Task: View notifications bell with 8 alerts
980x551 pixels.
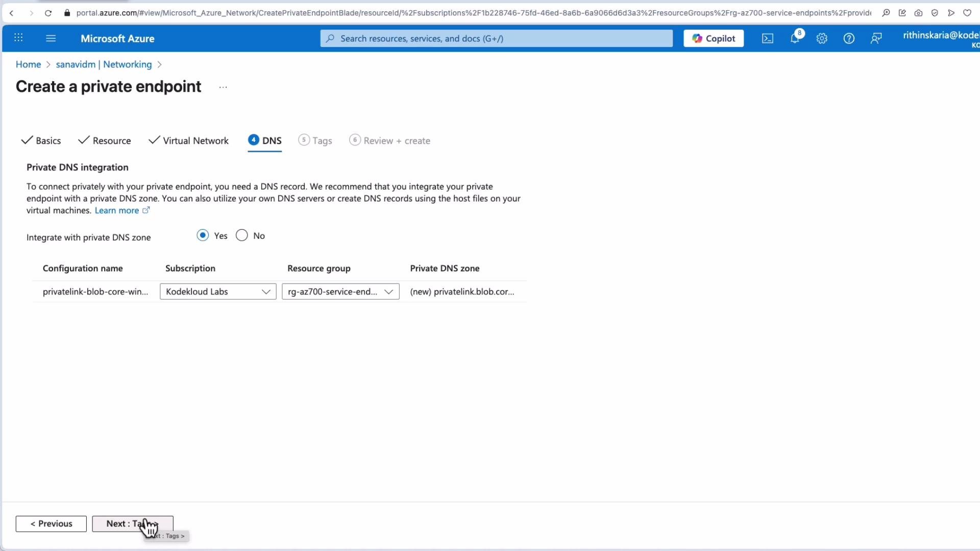Action: [795, 38]
